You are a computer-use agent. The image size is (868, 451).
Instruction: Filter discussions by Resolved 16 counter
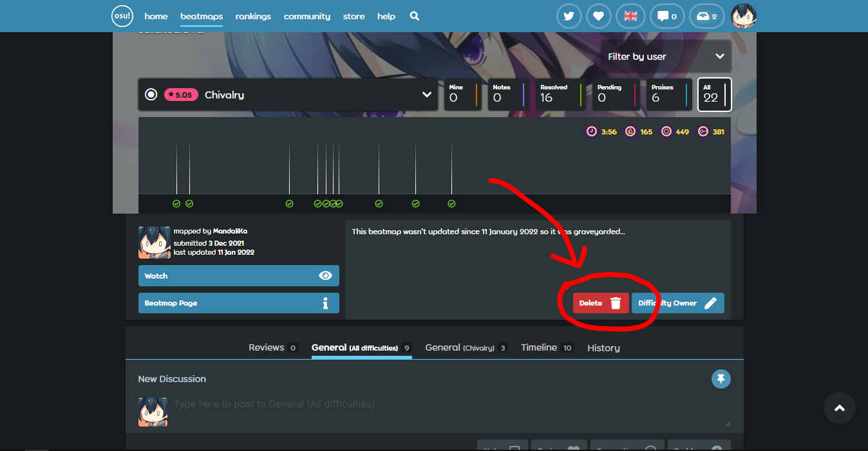[559, 95]
